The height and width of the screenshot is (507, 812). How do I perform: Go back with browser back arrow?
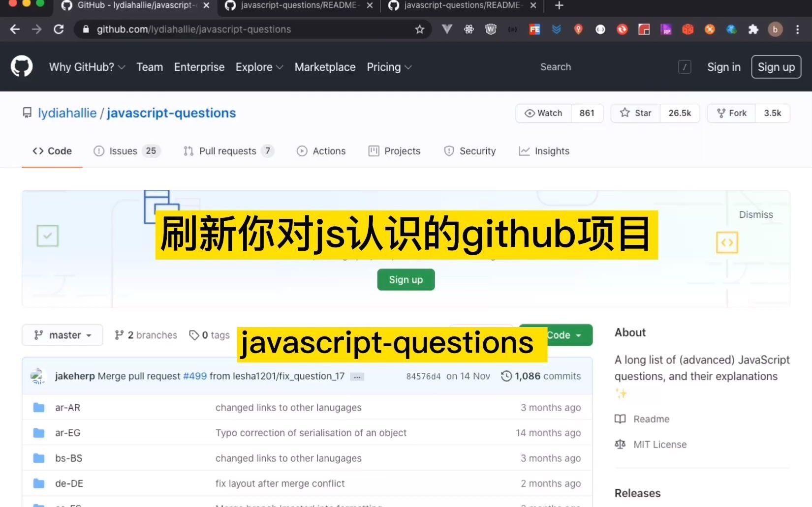15,30
